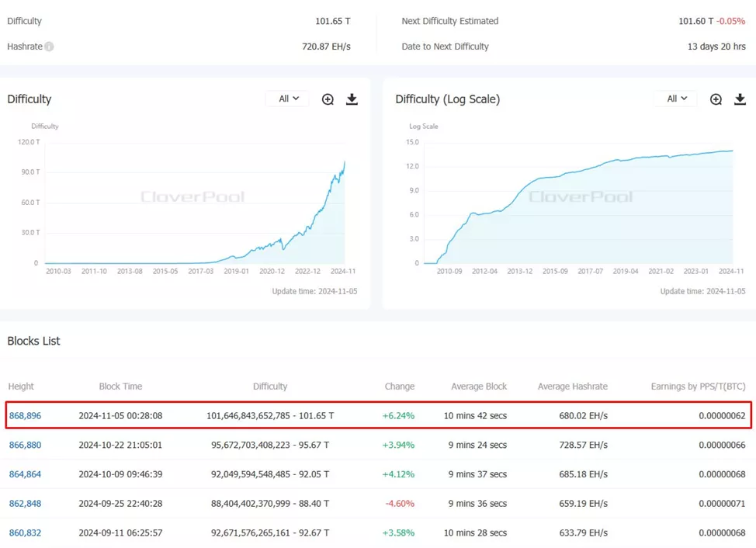Click the Average Hashrate column header
This screenshot has width=756, height=548.
pos(572,387)
